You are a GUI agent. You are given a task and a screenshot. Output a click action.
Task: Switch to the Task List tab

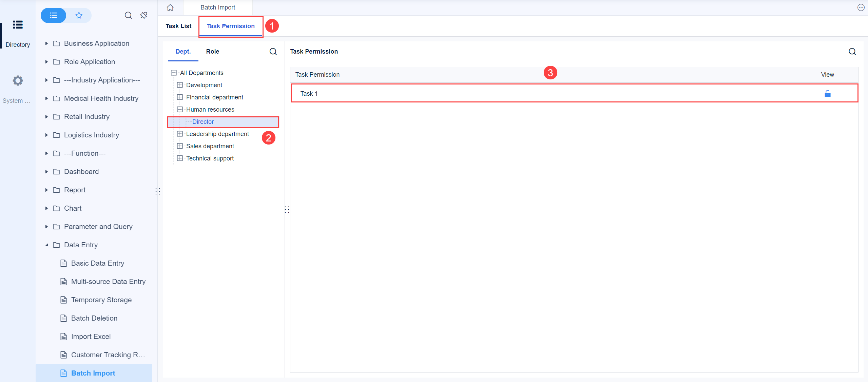[x=178, y=26]
